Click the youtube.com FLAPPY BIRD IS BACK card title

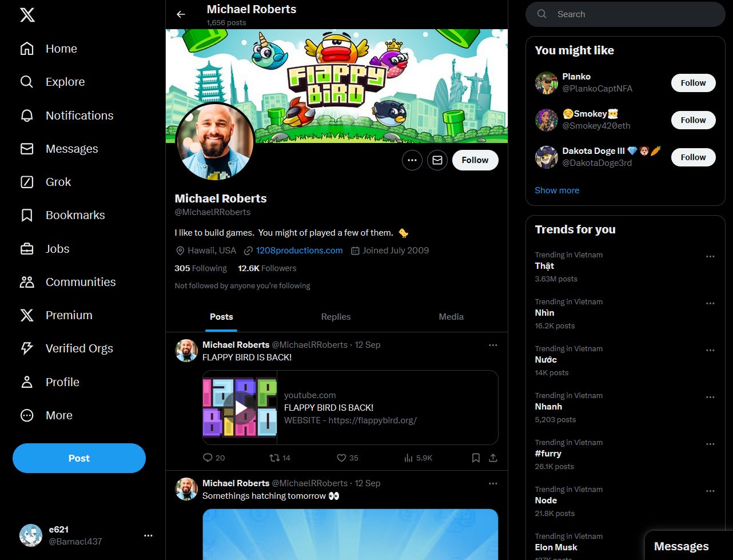[x=329, y=408]
